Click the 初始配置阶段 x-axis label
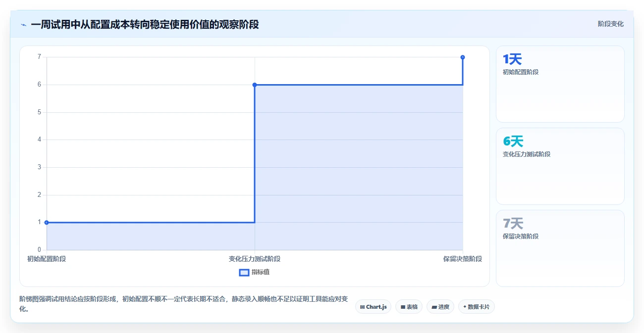Viewport: 644px width, 333px height. [x=47, y=259]
